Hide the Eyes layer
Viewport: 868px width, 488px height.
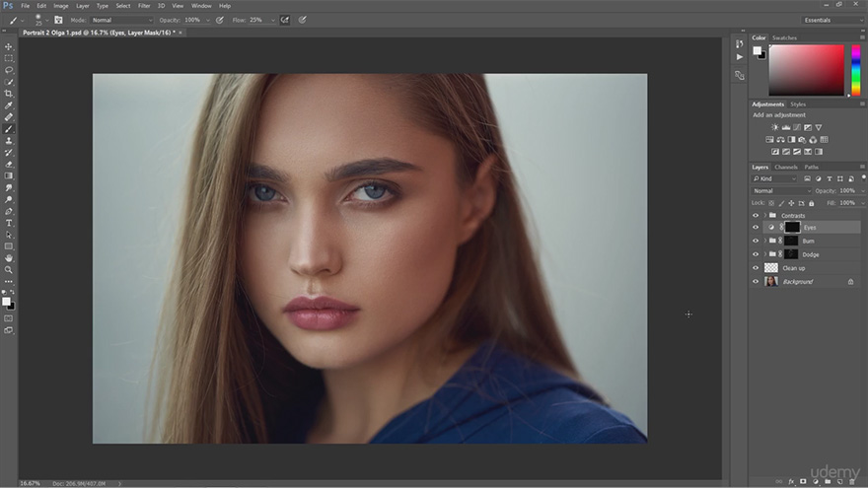pos(756,228)
